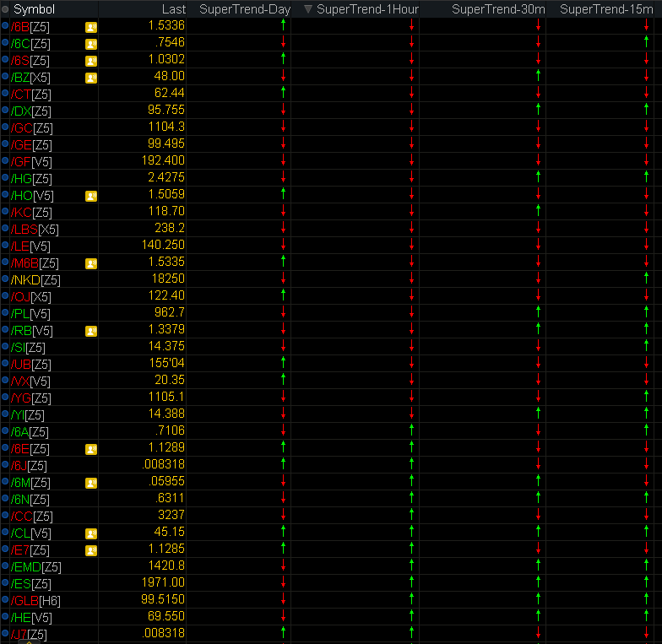This screenshot has width=662, height=644.
Task: Open the yellow note icon for /6B[Z5]
Action: (91, 27)
